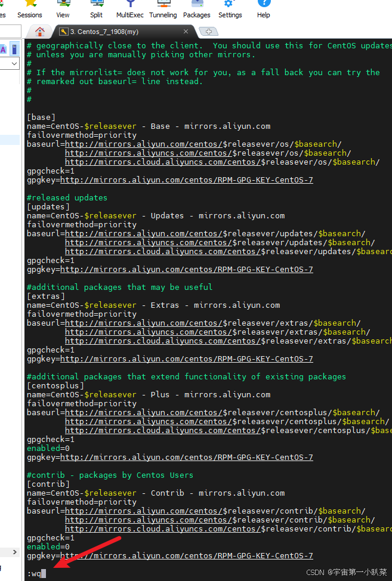Click '#additional packages that may be useful' comment
This screenshot has height=581, width=392.
[x=120, y=287]
